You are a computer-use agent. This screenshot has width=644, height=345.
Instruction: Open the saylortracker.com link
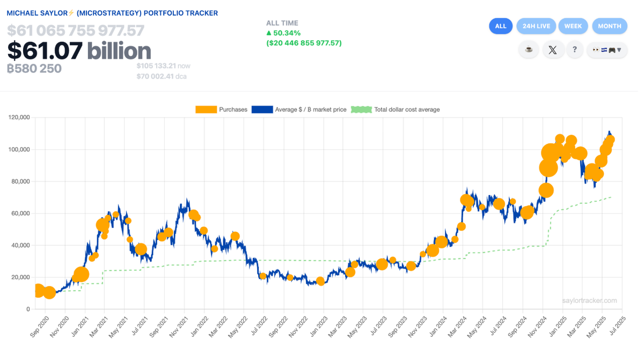(589, 300)
